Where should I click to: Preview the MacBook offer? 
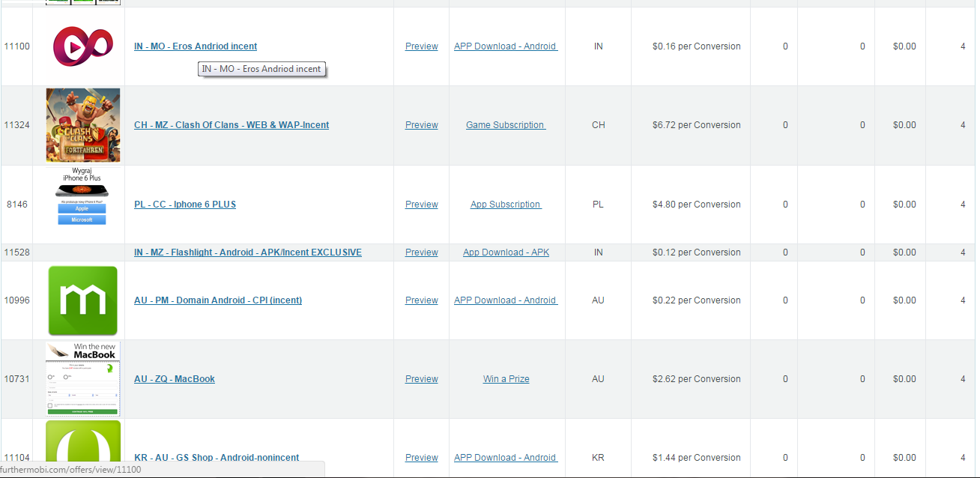421,379
